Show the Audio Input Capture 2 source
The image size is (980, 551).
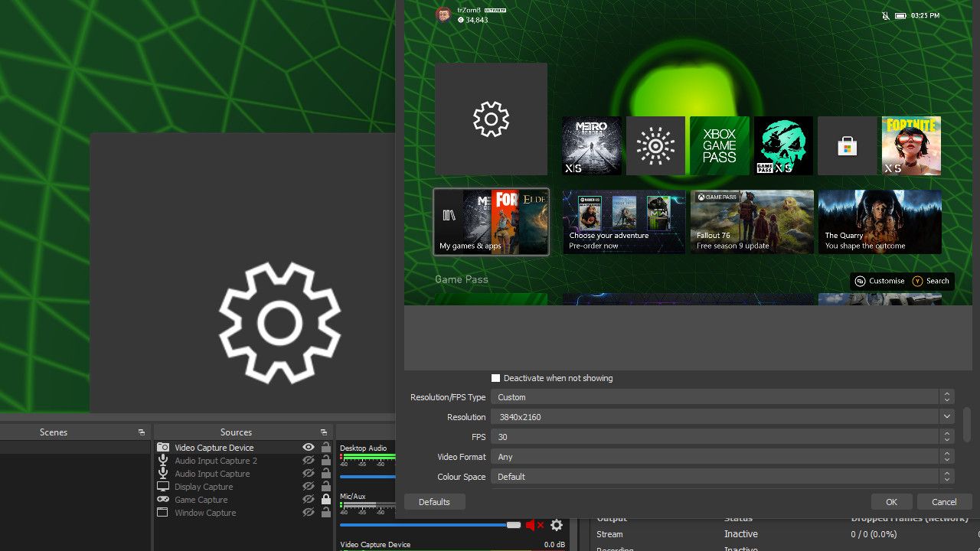pos(309,461)
